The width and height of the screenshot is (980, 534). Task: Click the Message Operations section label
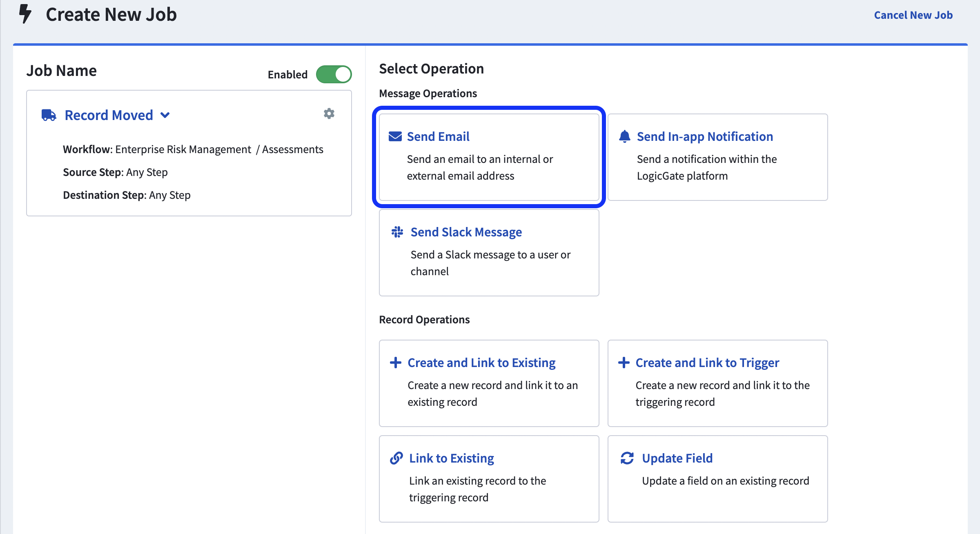pos(428,93)
